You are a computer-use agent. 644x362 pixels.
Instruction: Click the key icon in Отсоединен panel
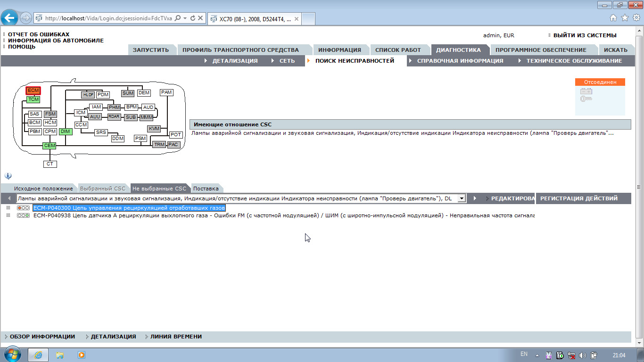(x=586, y=99)
